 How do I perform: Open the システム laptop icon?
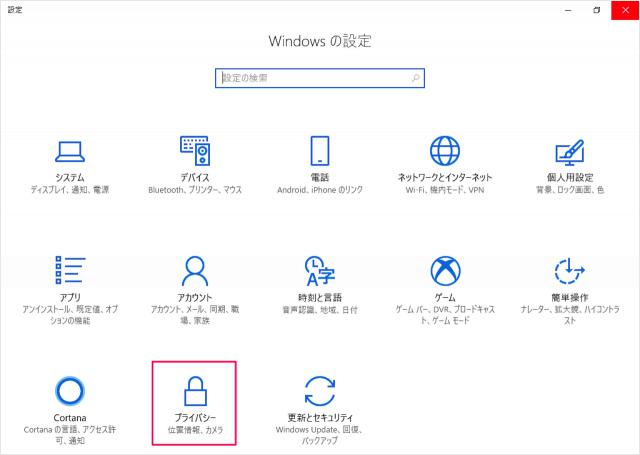coord(70,152)
